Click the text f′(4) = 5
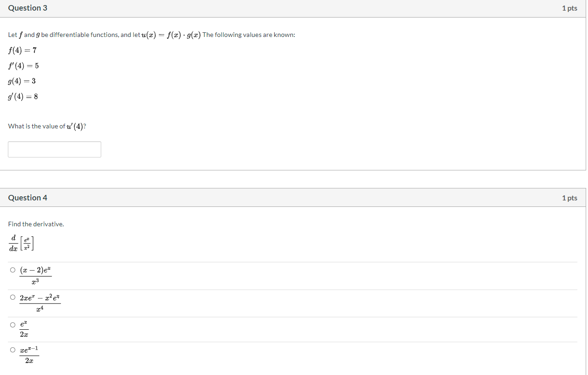The width and height of the screenshot is (588, 375). (23, 66)
